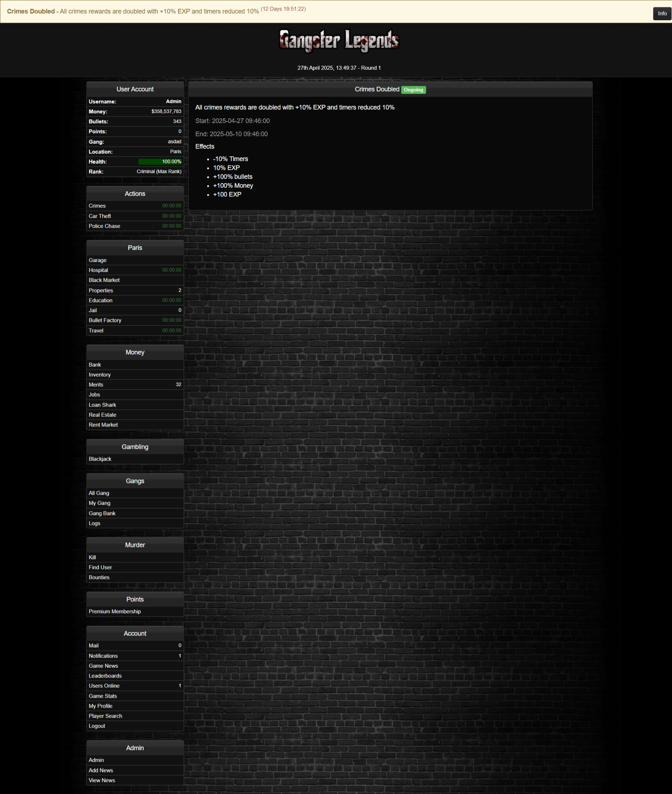Open Add News admin page
The width and height of the screenshot is (672, 794).
pos(101,770)
